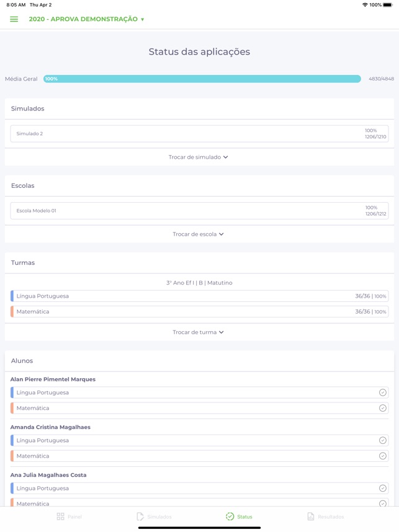Toggle check circle for Amanda Cristina Matemática
Viewport: 399px width, 532px height.
[x=383, y=456]
